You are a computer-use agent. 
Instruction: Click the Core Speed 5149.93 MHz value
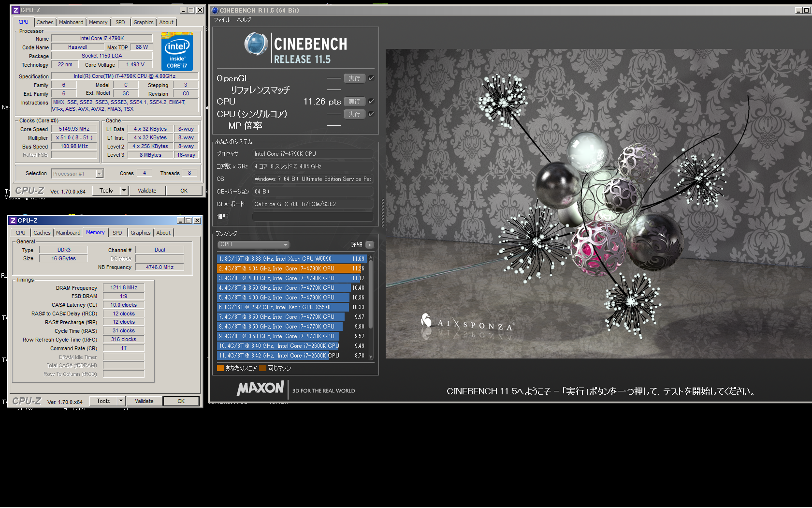[74, 129]
